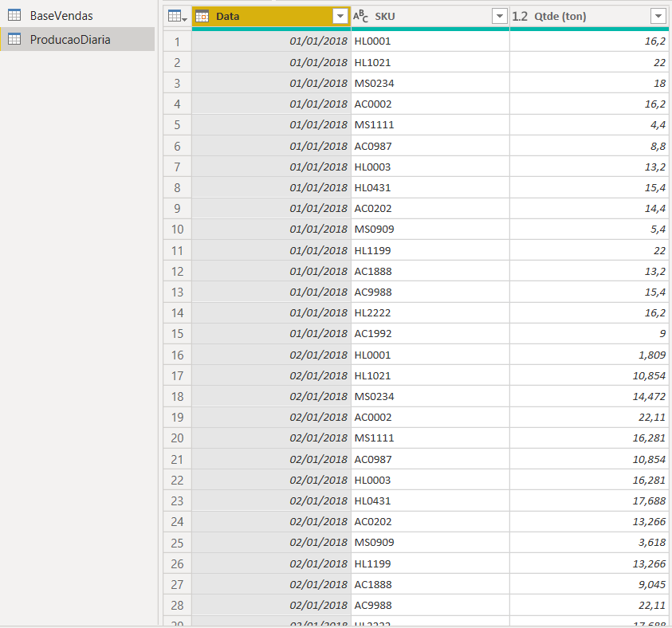Click row number 16 in the grid
Image resolution: width=672 pixels, height=628 pixels.
click(177, 355)
